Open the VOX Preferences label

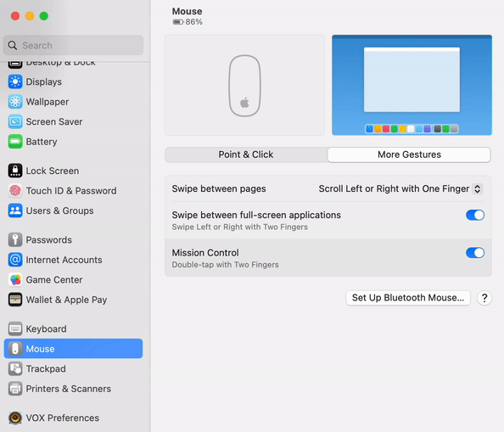tap(62, 418)
